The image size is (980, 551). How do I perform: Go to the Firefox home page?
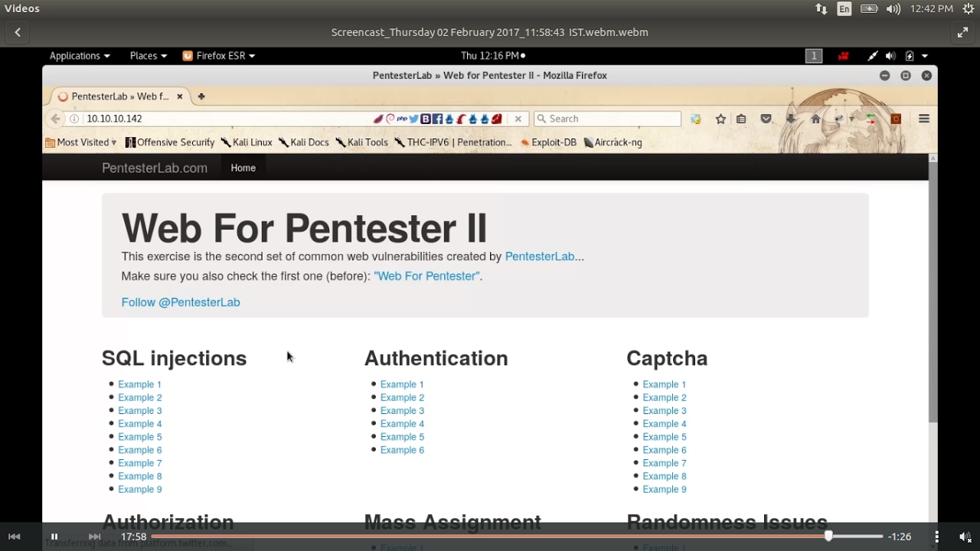815,119
